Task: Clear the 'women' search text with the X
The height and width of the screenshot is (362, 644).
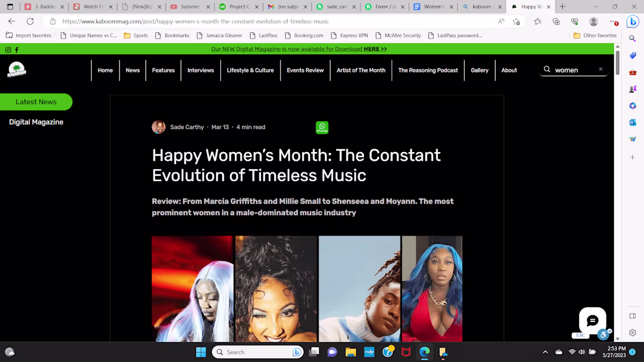Action: coord(600,68)
